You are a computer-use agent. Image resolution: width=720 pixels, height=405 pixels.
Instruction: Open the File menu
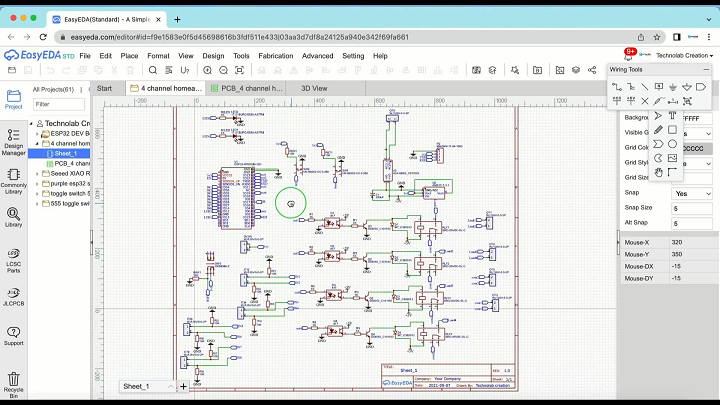point(85,56)
